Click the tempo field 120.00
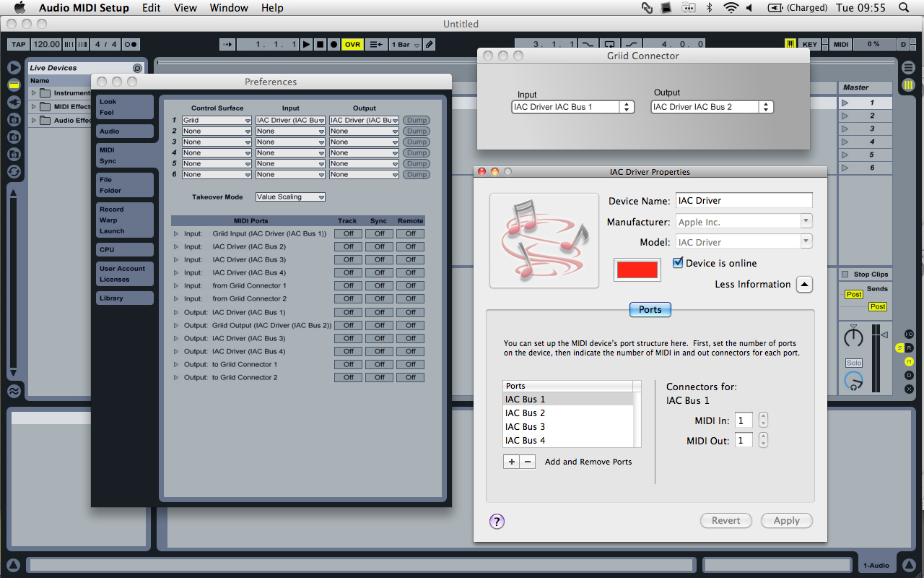This screenshot has width=924, height=578. (46, 44)
